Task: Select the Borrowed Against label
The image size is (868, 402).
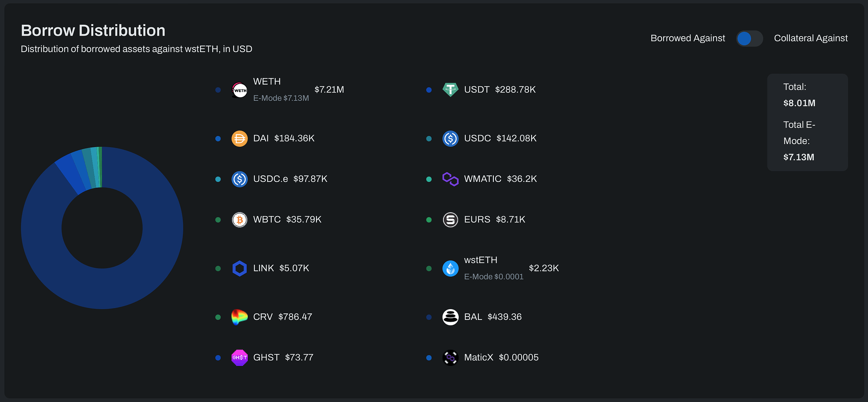Action: 687,39
